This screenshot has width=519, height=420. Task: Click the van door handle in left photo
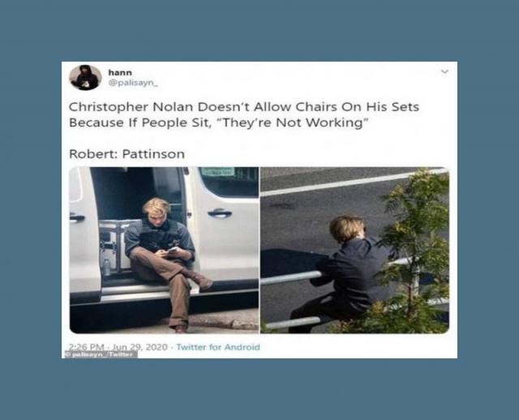[219, 212]
